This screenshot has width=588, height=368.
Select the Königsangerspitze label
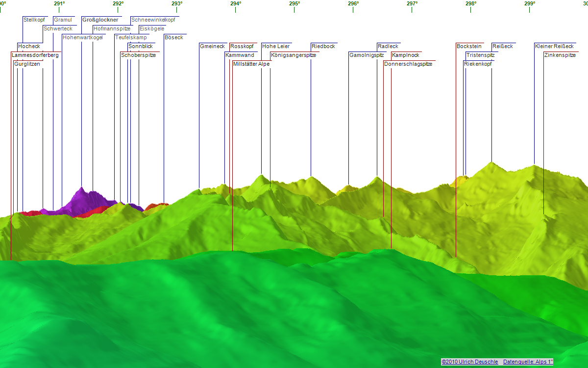click(293, 55)
